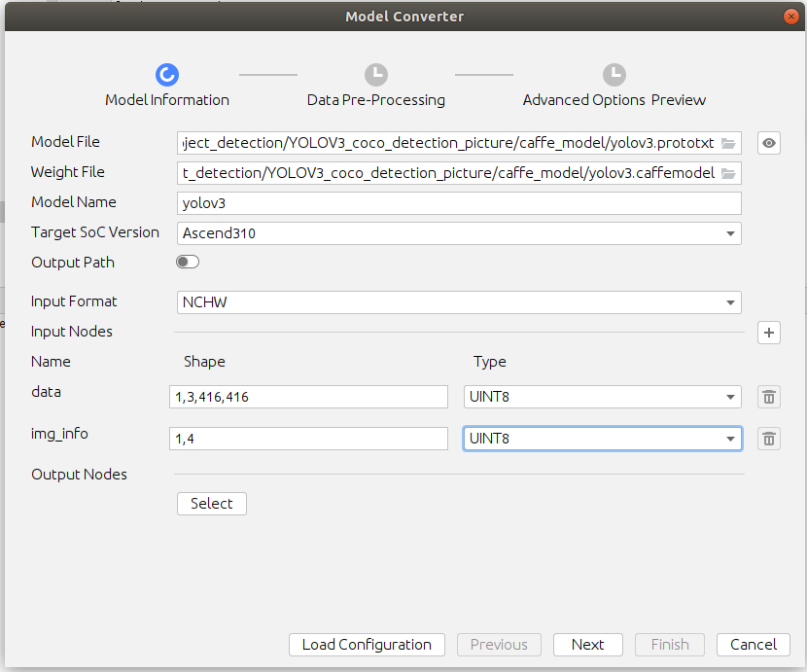Image resolution: width=807 pixels, height=672 pixels.
Task: Change the data node Type dropdown
Action: [x=602, y=397]
